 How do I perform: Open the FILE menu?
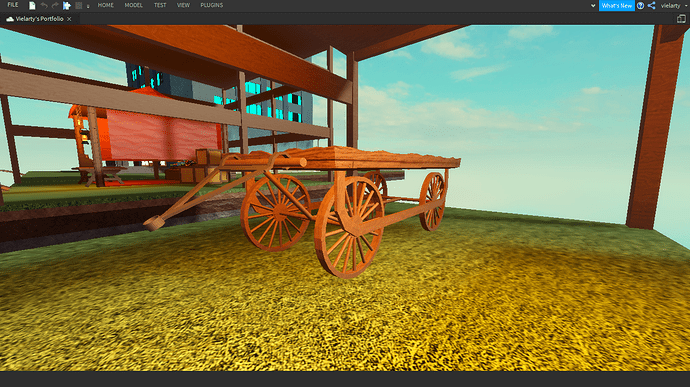click(x=13, y=5)
